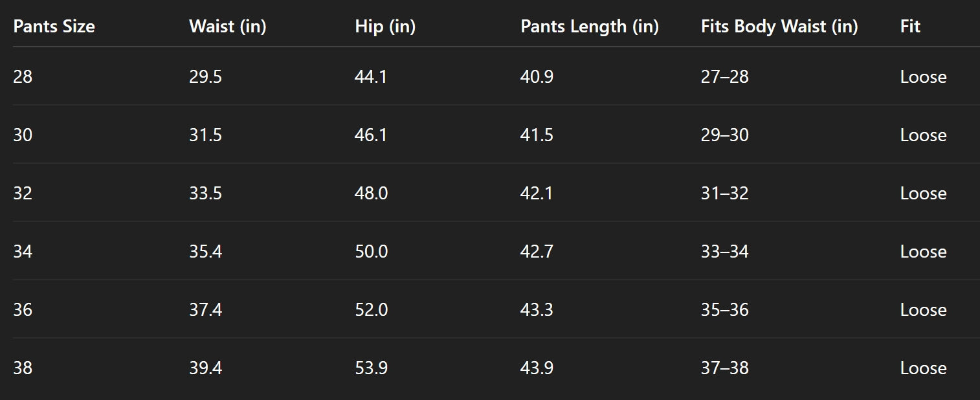Click the body waist range 31–32
Image resolution: width=980 pixels, height=400 pixels.
coord(724,194)
